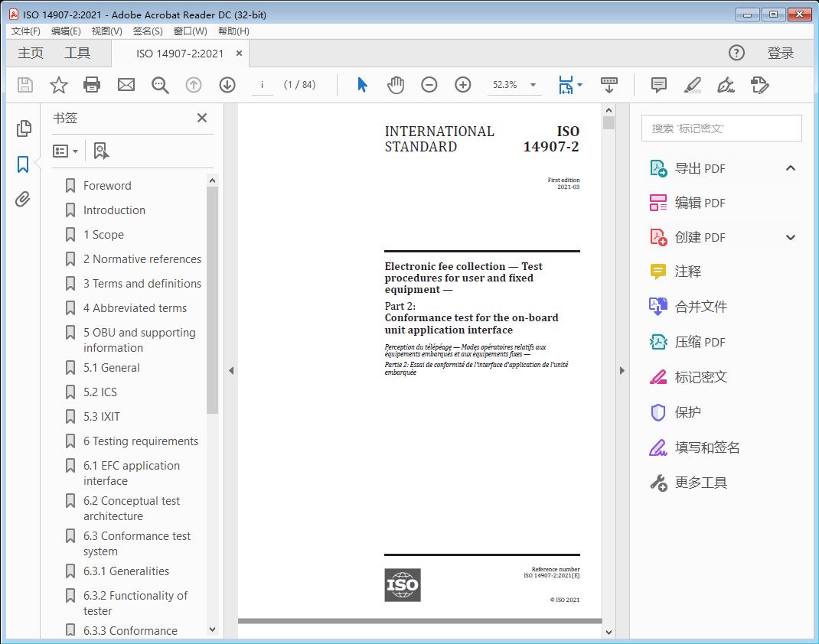Click the zoom out minus icon

tap(429, 85)
